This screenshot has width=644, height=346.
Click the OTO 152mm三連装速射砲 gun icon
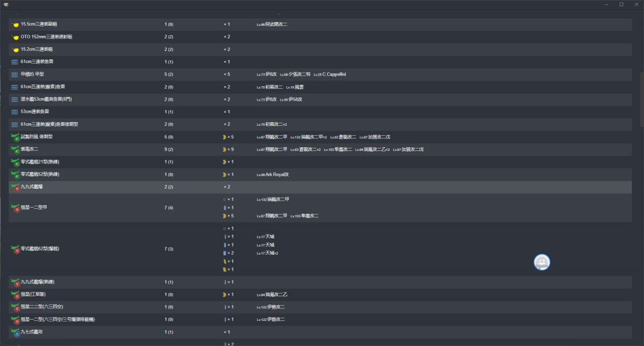point(16,37)
